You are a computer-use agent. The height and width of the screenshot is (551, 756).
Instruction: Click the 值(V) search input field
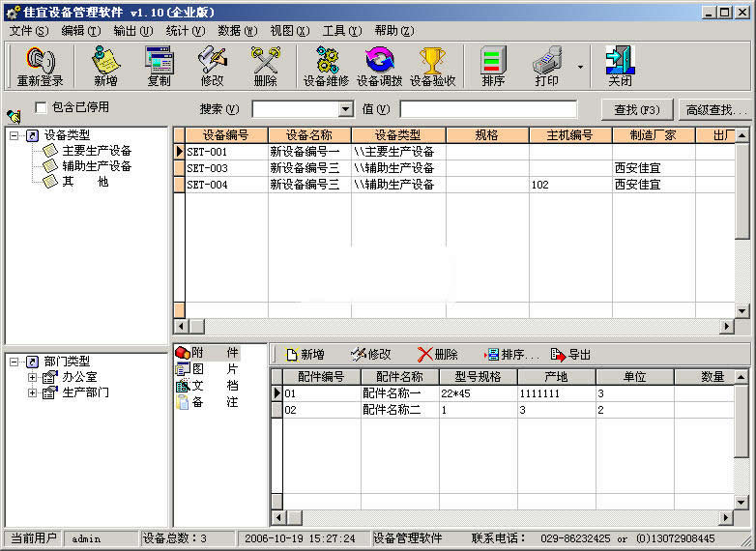488,109
